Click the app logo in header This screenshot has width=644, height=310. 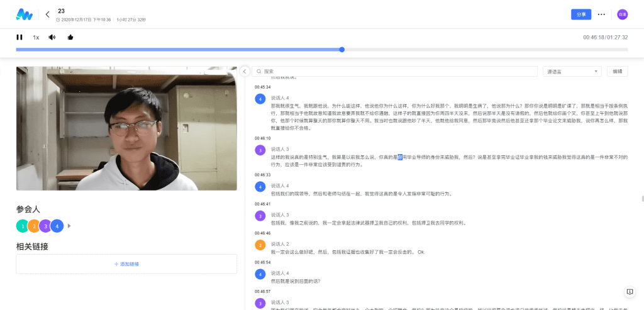pyautogui.click(x=24, y=14)
